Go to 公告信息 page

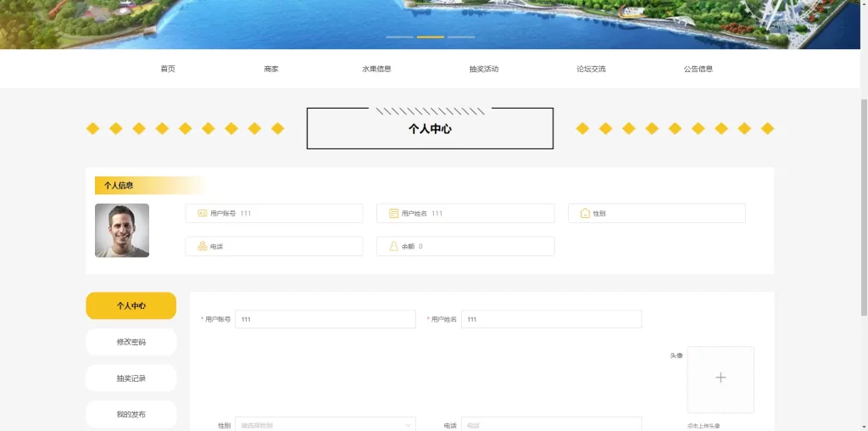[698, 69]
